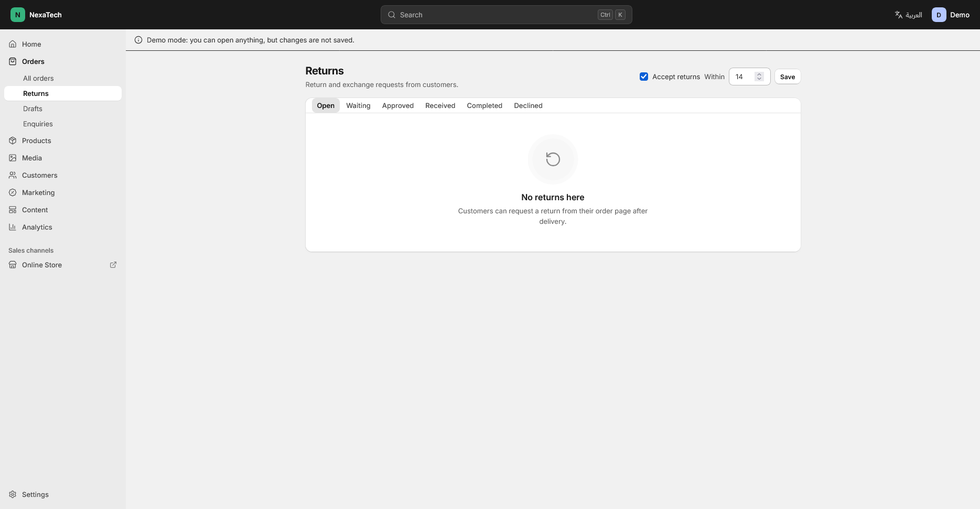980x509 pixels.
Task: Click the Content layout icon
Action: [13, 210]
